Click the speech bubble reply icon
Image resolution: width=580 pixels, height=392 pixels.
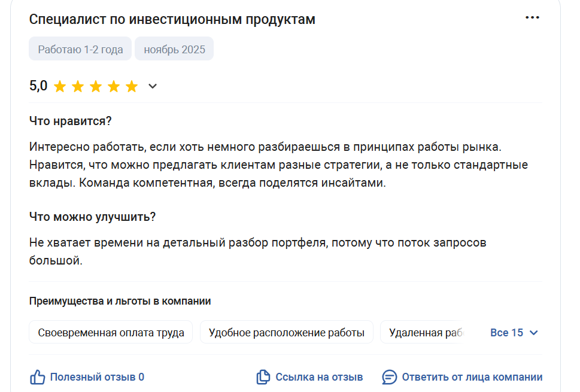(x=390, y=377)
